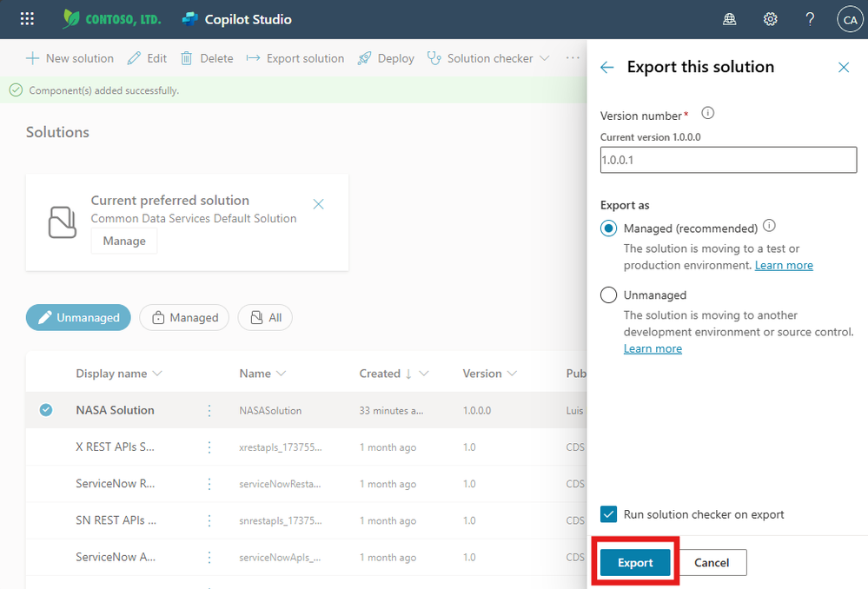This screenshot has height=589, width=868.
Task: Open more options for ServiceNow R... row
Action: [x=209, y=484]
